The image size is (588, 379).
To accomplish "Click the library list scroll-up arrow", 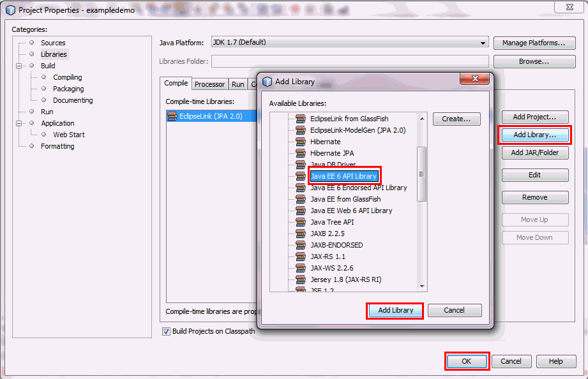I will pos(422,119).
